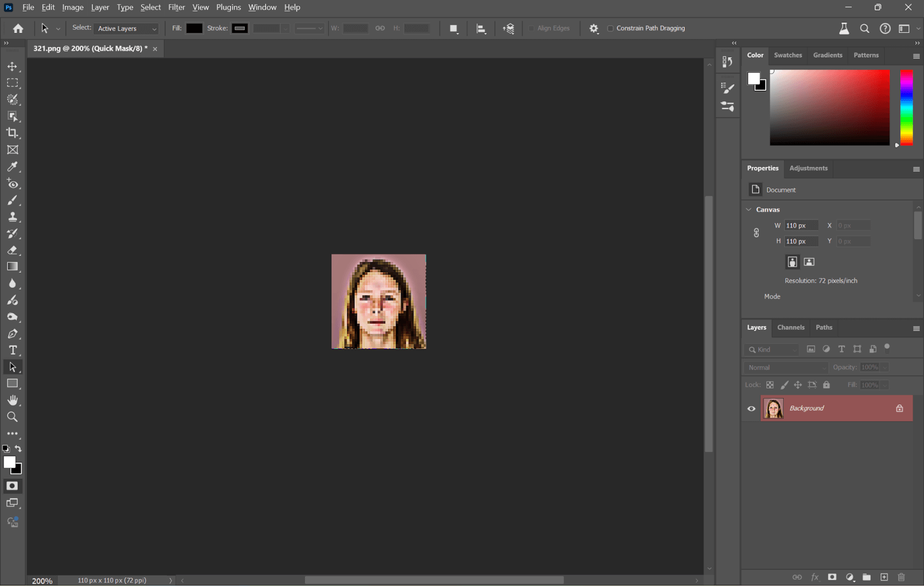Select the Pen tool
924x586 pixels.
coord(12,333)
